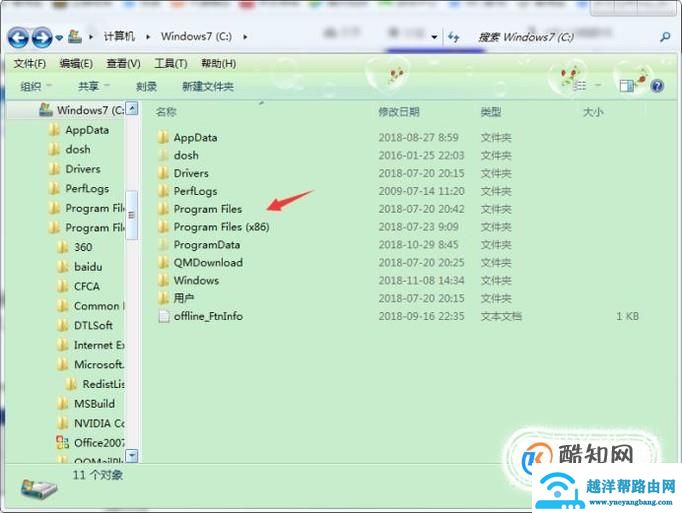Open the 查看(V) menu
682x513 pixels.
pyautogui.click(x=124, y=64)
